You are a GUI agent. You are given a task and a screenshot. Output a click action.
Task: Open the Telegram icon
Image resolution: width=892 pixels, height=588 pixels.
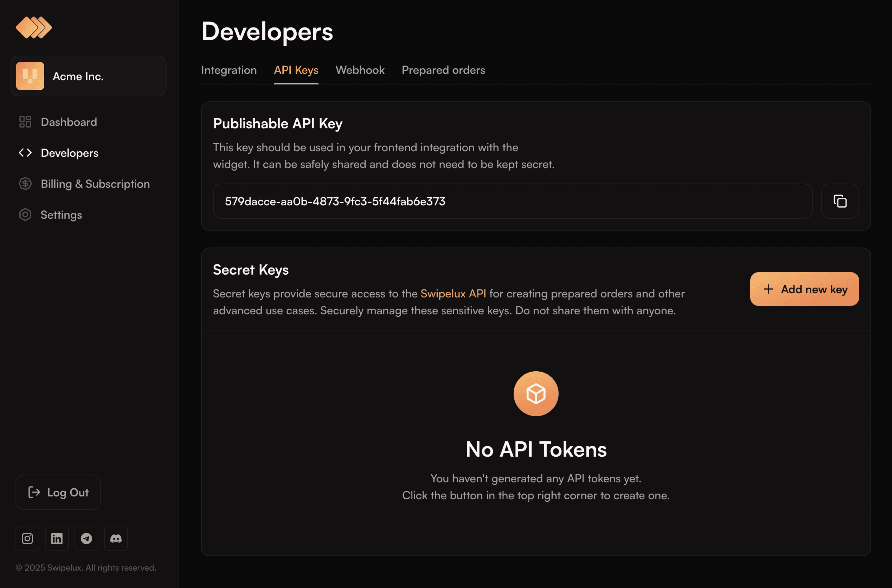86,539
